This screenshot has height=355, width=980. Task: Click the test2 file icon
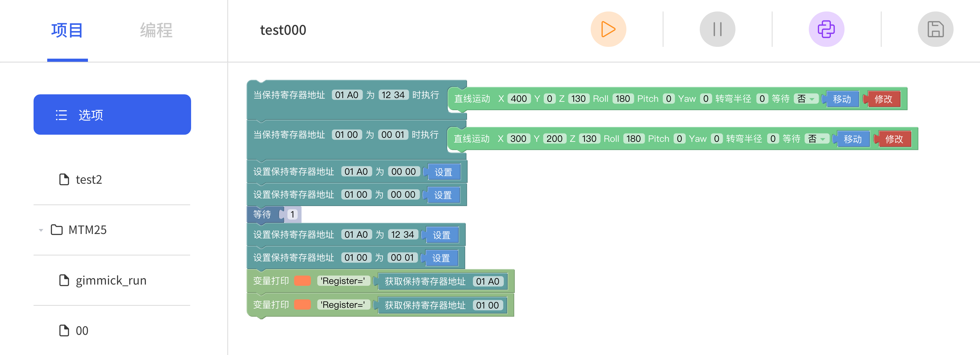click(64, 179)
